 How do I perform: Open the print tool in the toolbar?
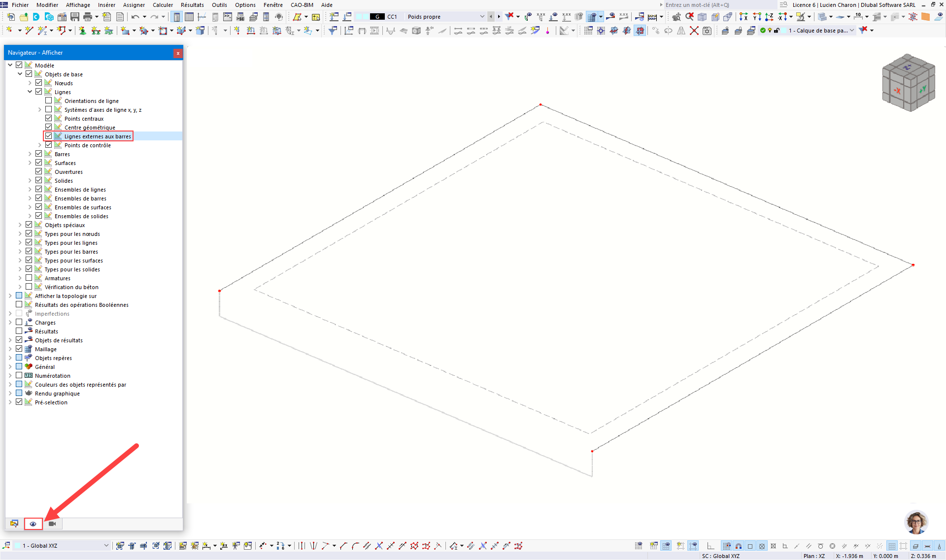pos(88,16)
